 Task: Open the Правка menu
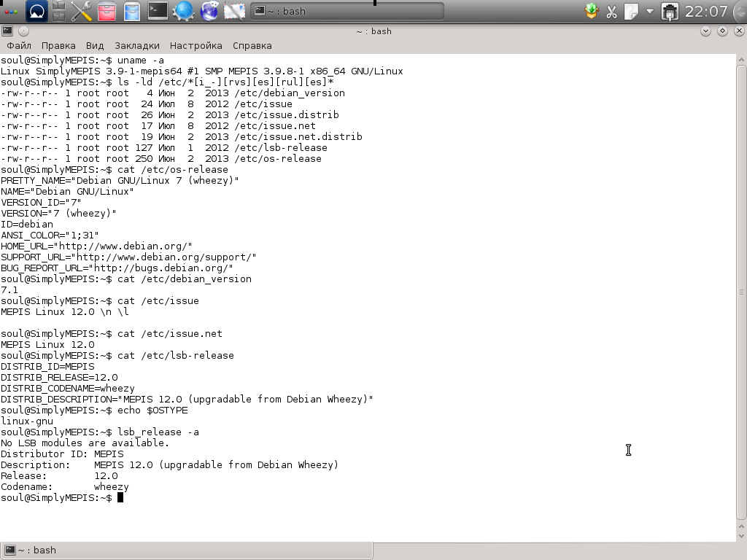[x=58, y=46]
